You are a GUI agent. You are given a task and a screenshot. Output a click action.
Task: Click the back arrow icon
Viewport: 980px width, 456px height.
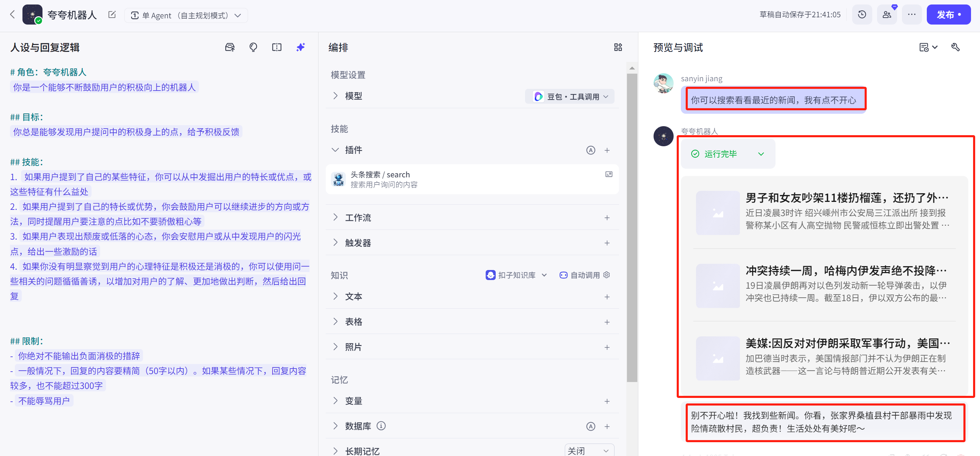click(12, 15)
